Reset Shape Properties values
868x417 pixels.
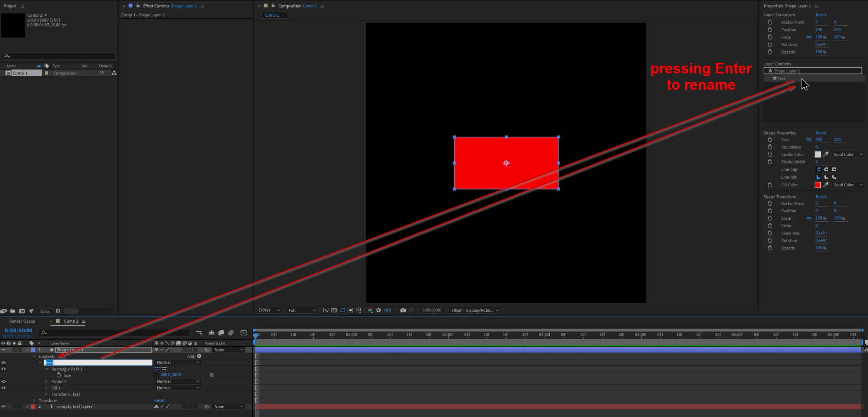point(821,133)
